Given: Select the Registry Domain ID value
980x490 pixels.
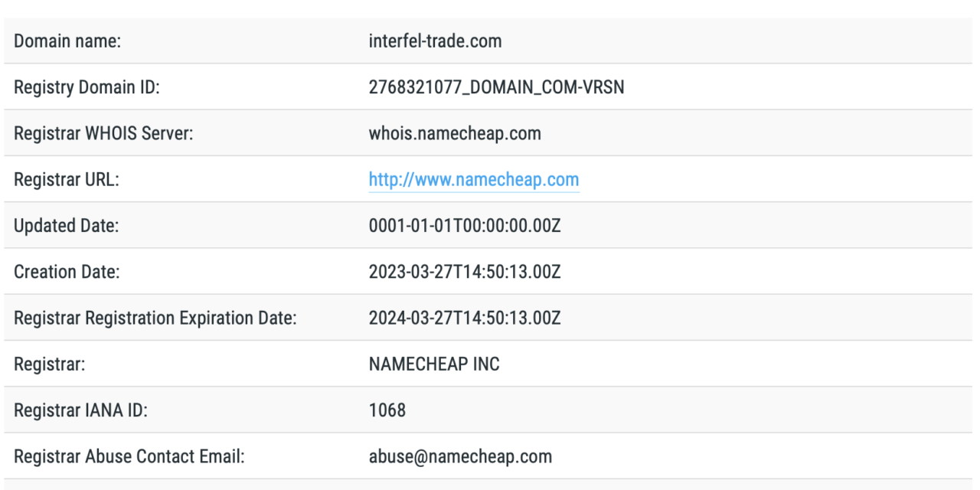Looking at the screenshot, I should coord(496,87).
